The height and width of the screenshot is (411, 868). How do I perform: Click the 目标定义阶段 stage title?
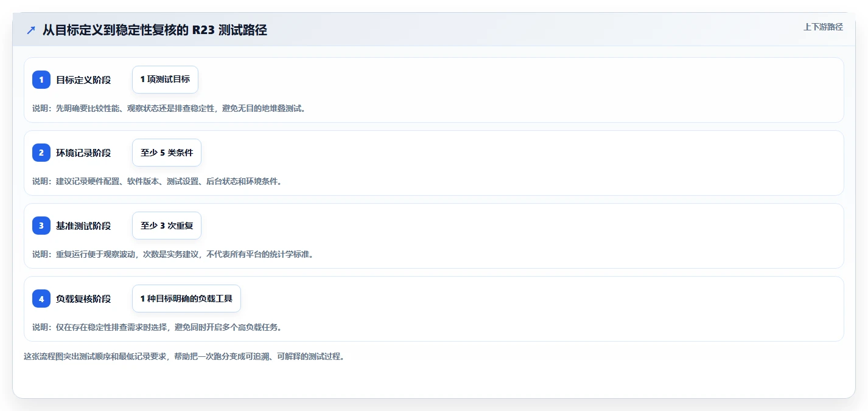coord(83,80)
